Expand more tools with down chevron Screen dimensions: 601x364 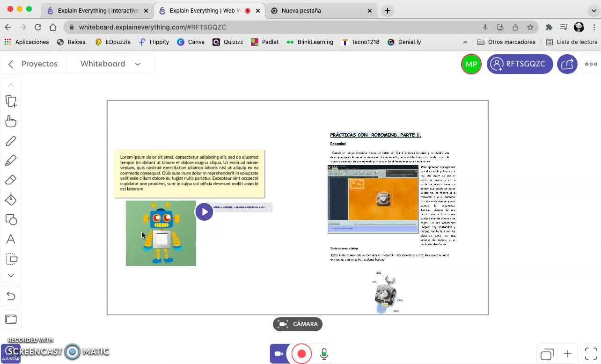tap(11, 276)
